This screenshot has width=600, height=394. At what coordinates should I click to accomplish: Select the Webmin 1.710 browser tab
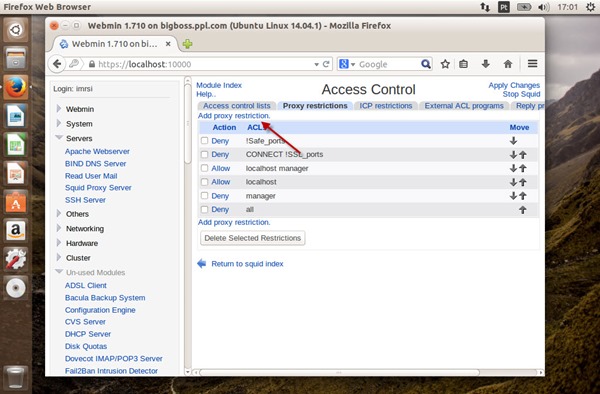[115, 44]
